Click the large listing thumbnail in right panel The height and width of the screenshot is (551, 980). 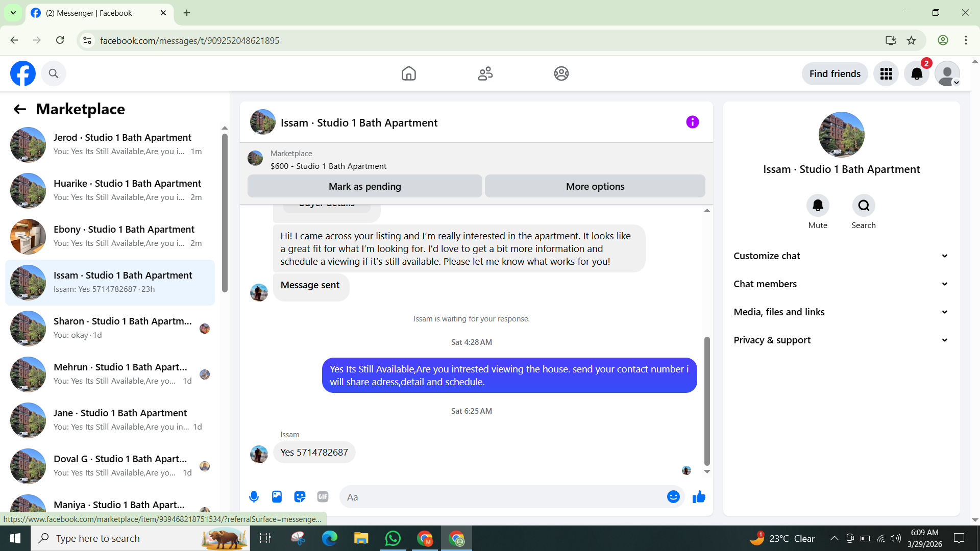[841, 135]
